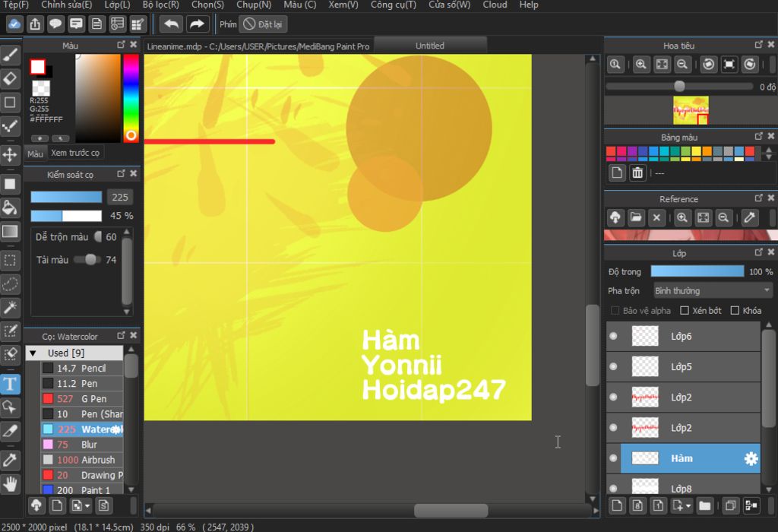Open the add-layer dropdown arrow
Viewport: 778px width, 532px height.
click(x=688, y=505)
